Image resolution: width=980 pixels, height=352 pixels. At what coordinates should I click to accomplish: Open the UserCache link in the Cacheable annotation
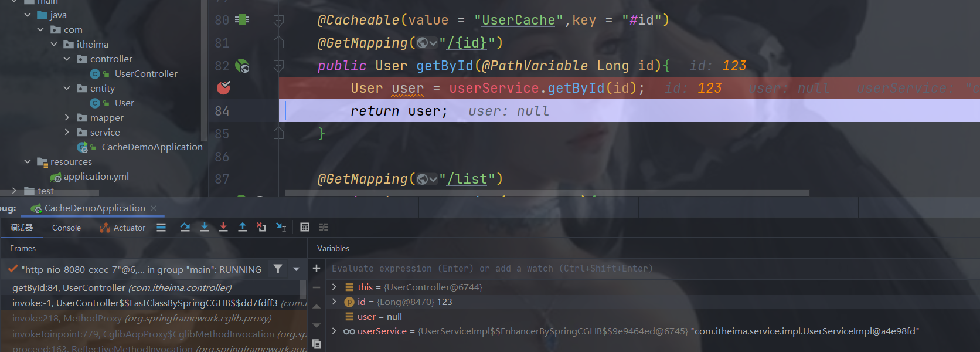(x=518, y=21)
